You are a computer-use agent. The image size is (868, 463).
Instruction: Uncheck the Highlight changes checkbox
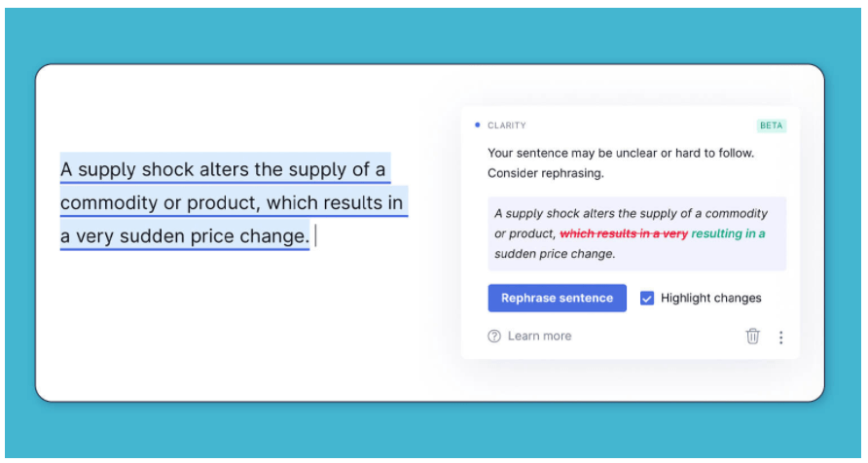pos(646,299)
